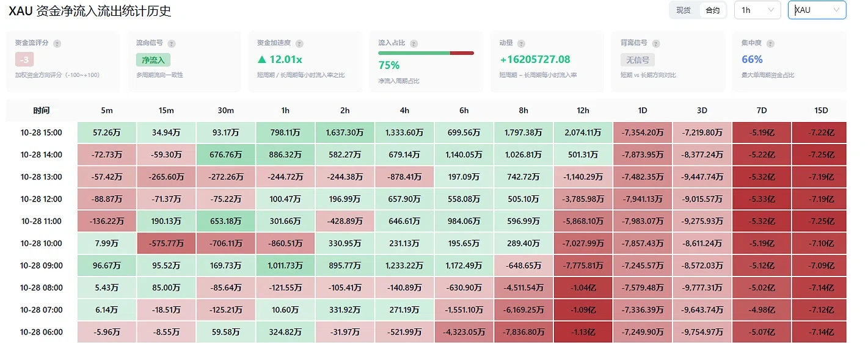
Task: Click the XAU 资金净流入流出统计历史 title
Action: [90, 11]
